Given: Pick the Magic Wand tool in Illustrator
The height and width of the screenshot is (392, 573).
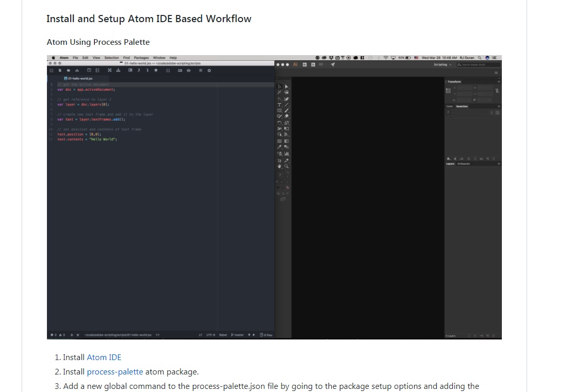Looking at the screenshot, I should pos(280,92).
